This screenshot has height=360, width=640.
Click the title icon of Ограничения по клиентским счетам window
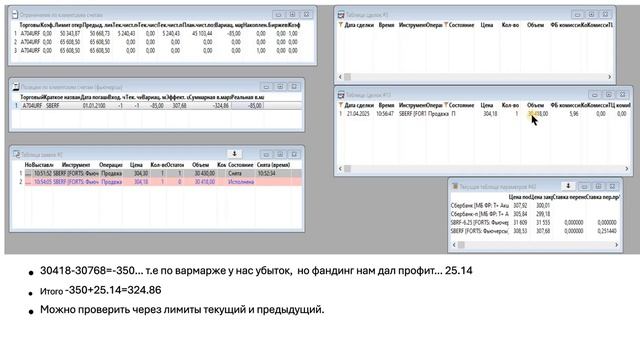pyautogui.click(x=15, y=15)
